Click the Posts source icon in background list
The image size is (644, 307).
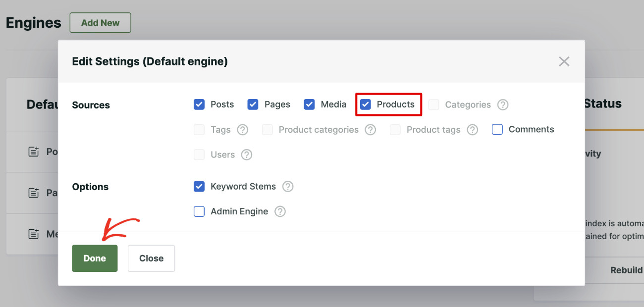(33, 152)
